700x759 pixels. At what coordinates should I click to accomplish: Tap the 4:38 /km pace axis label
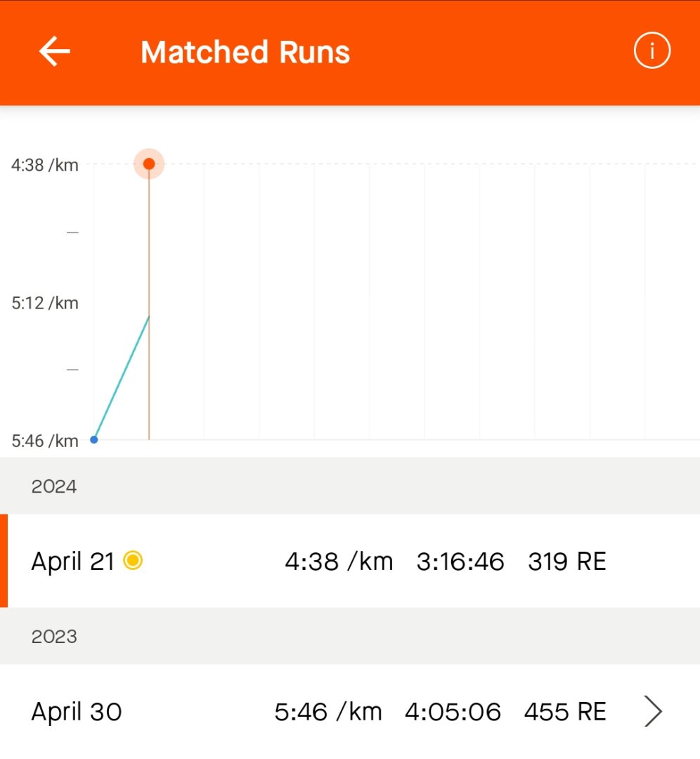[x=44, y=165]
